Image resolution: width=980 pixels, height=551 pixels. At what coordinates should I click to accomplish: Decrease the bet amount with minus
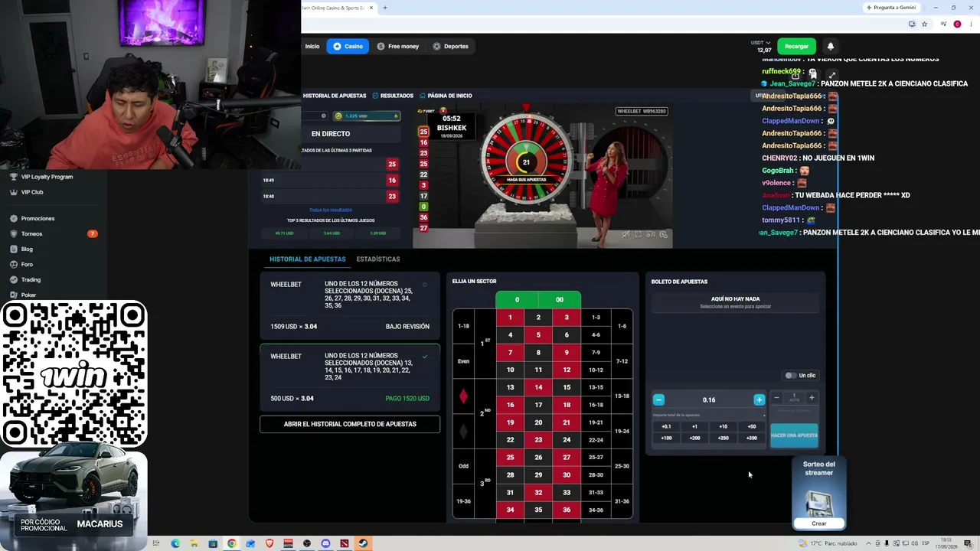point(658,399)
